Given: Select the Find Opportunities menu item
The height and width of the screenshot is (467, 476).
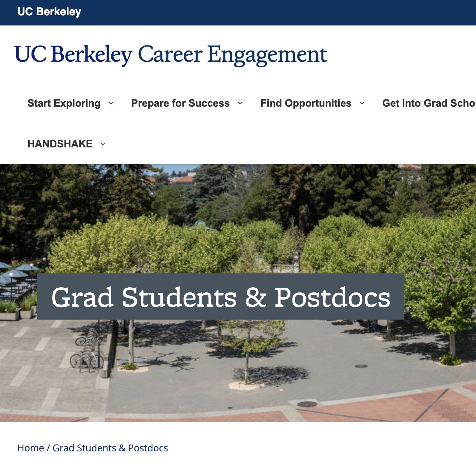Looking at the screenshot, I should [306, 103].
